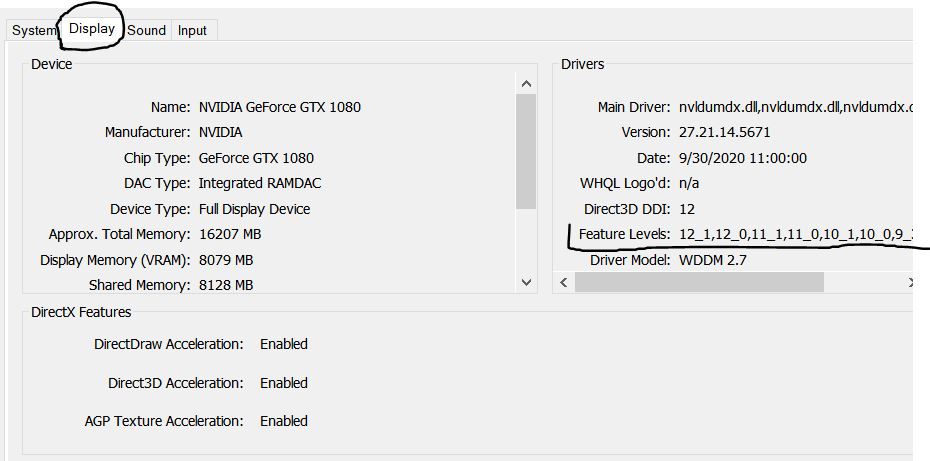Click the Main Driver nvldumdx.dll value
The width and height of the screenshot is (930, 461).
tap(795, 107)
